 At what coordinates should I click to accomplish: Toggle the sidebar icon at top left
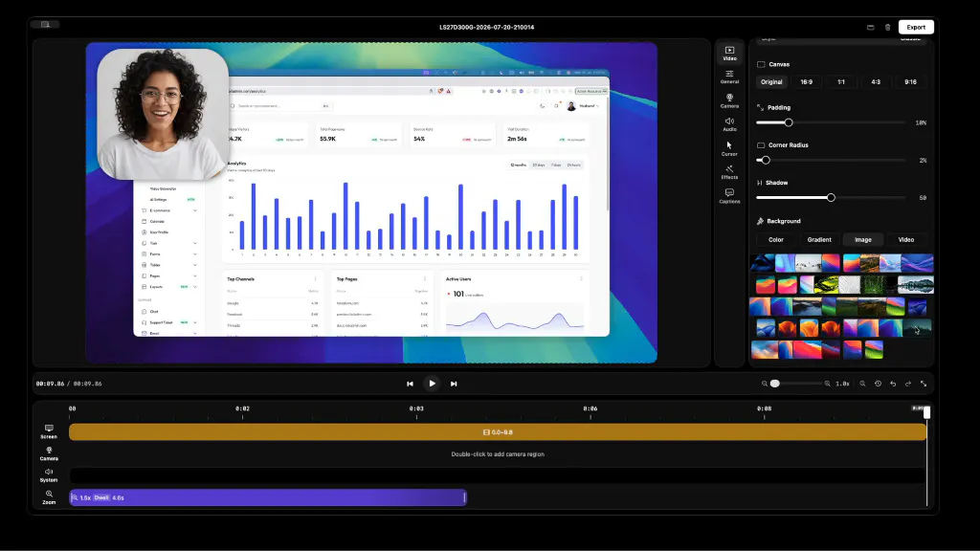tap(45, 24)
